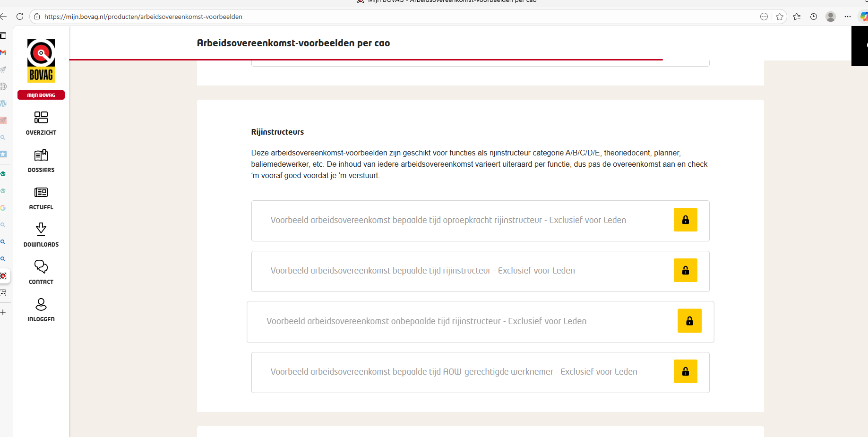Click lock icon for oproepkracht rijinstructeur contract
This screenshot has height=437, width=868.
coord(685,220)
